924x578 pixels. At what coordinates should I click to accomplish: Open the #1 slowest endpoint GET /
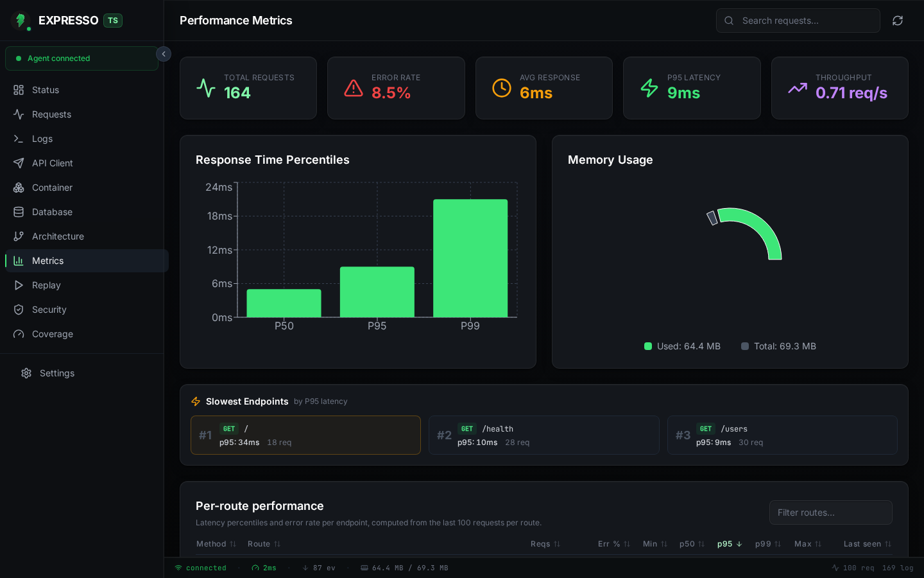click(305, 435)
